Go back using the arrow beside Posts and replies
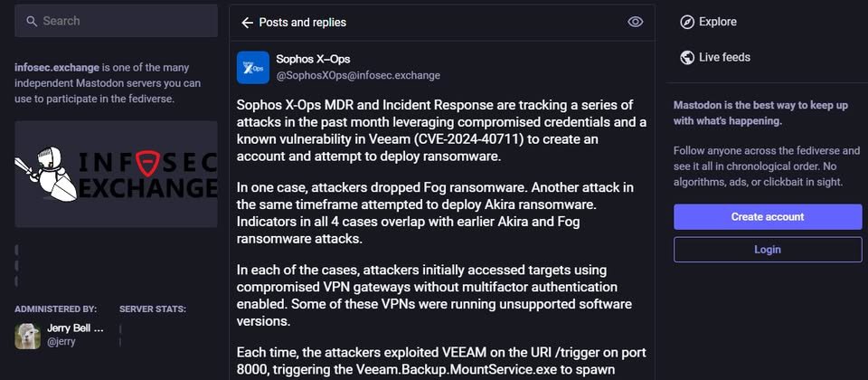 (247, 23)
